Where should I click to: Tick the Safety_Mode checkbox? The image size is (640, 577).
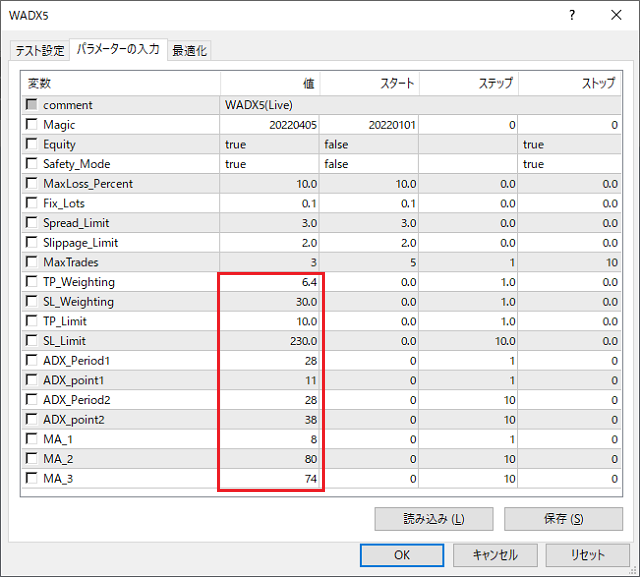[x=31, y=163]
